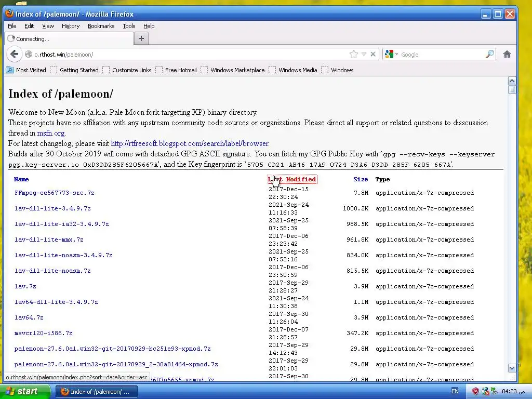This screenshot has height=399, width=532.
Task: Download lav-dll-lite-noasm.7z
Action: [x=52, y=271]
